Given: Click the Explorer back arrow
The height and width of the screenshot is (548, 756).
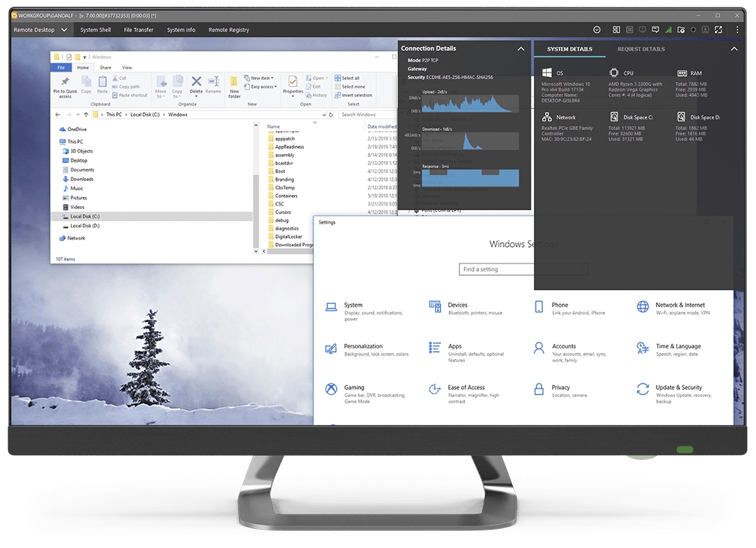Looking at the screenshot, I should coord(58,115).
